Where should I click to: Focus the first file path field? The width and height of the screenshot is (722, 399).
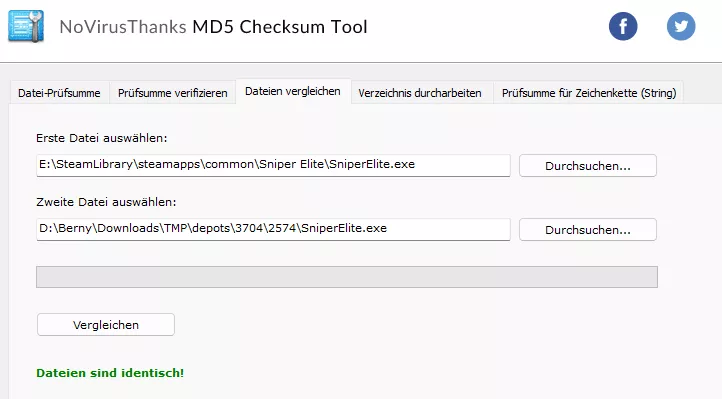pyautogui.click(x=273, y=165)
